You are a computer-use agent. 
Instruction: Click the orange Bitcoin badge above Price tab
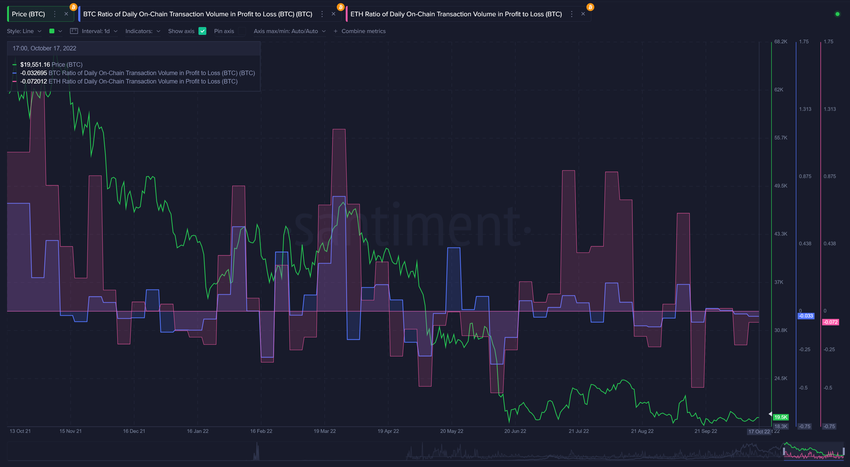coord(73,6)
